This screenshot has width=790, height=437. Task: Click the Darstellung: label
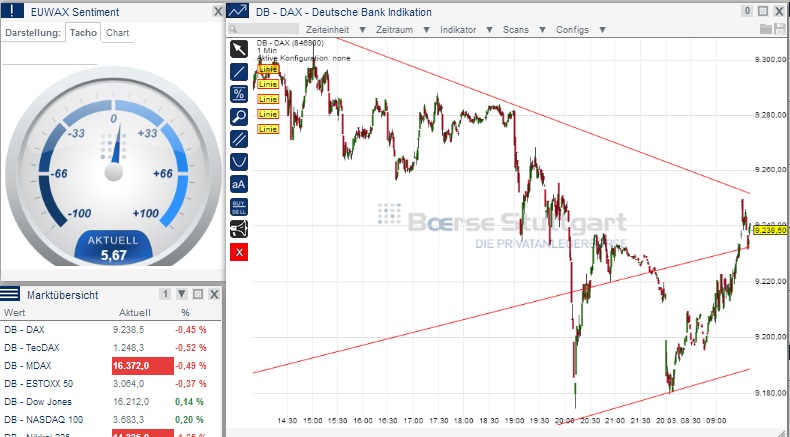[x=33, y=33]
